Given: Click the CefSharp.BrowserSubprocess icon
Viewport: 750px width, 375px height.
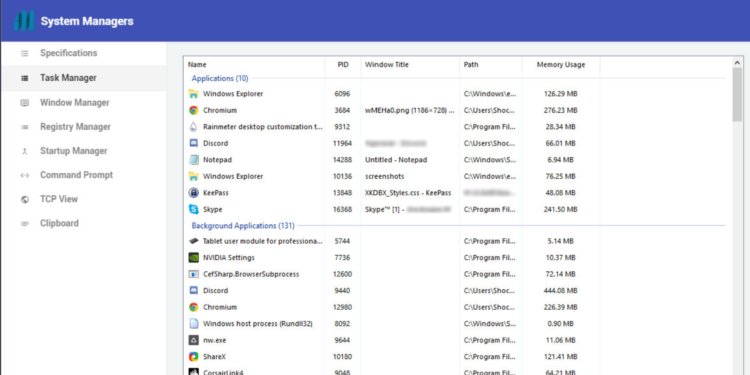Looking at the screenshot, I should pos(193,274).
